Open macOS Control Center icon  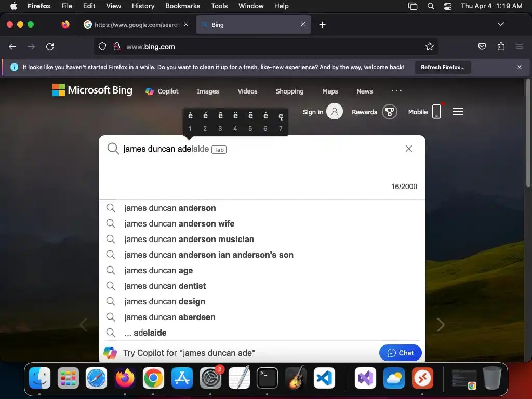tap(448, 6)
